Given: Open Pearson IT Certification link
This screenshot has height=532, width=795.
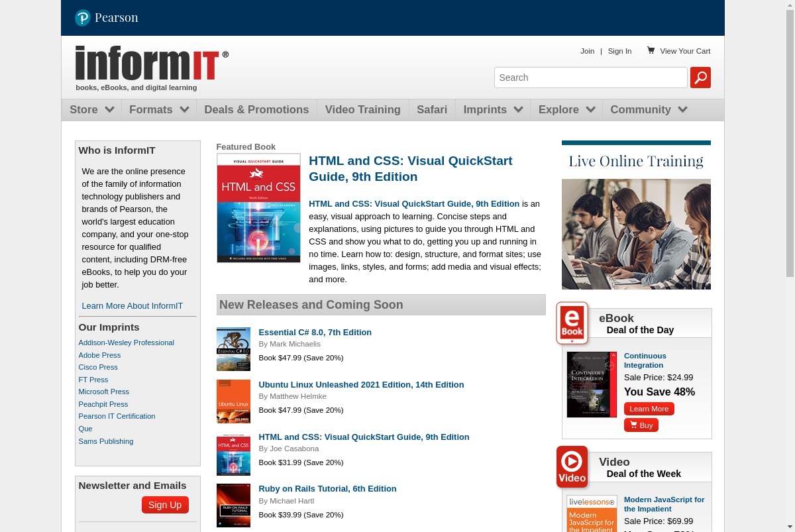Looking at the screenshot, I should pyautogui.click(x=117, y=416).
